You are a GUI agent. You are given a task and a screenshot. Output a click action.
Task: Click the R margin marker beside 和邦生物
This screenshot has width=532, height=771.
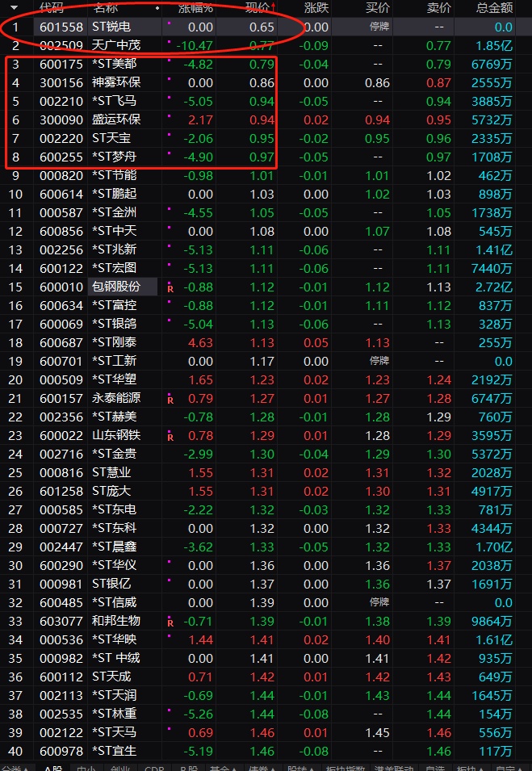click(170, 622)
